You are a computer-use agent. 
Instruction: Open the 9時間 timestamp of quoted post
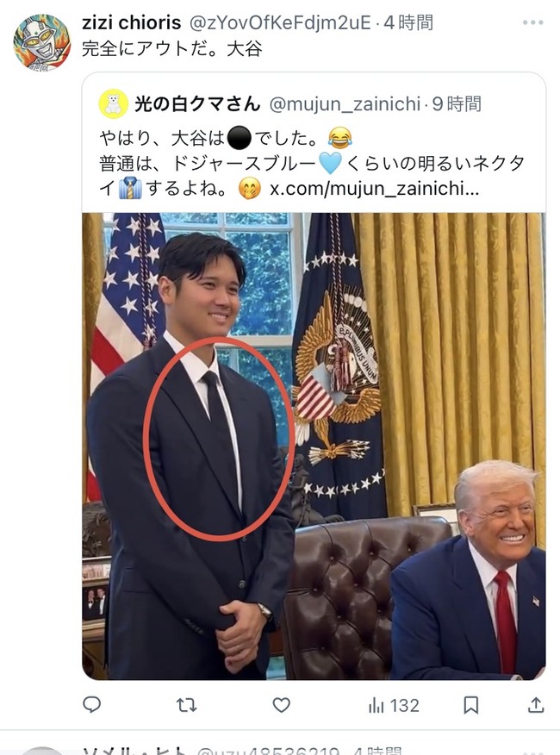(x=457, y=103)
